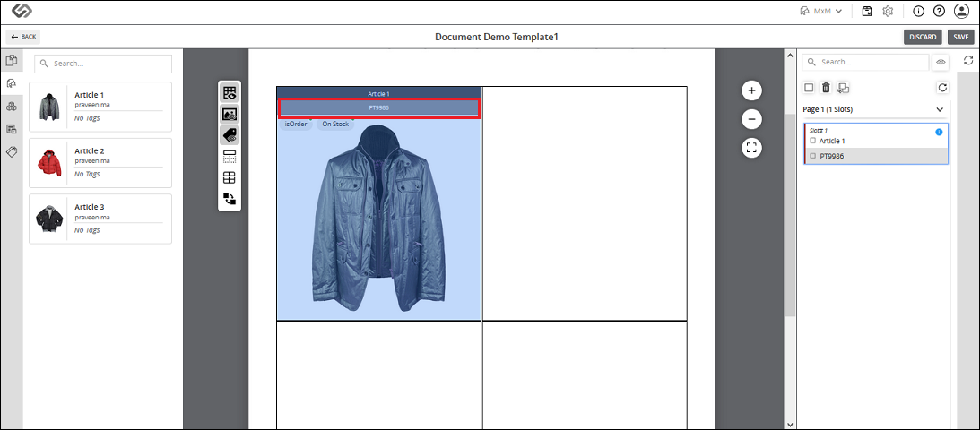Check the PT9986 checkbox in Slot 1

[x=812, y=156]
